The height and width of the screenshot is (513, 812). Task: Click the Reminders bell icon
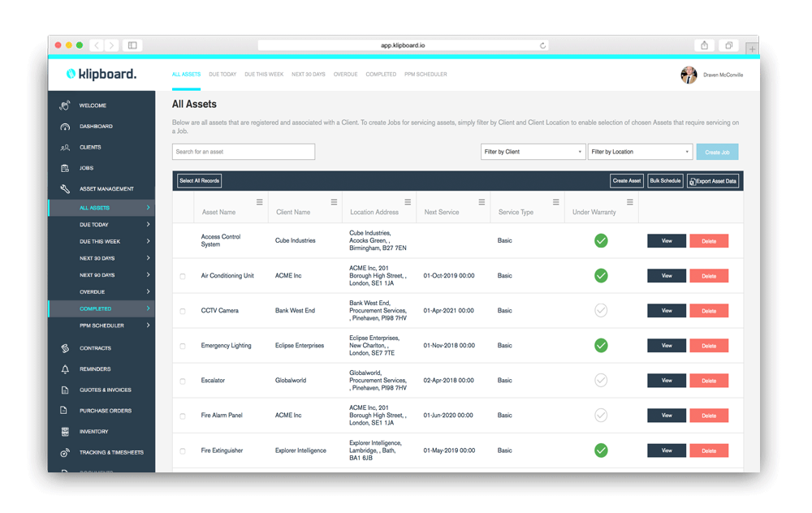point(65,369)
